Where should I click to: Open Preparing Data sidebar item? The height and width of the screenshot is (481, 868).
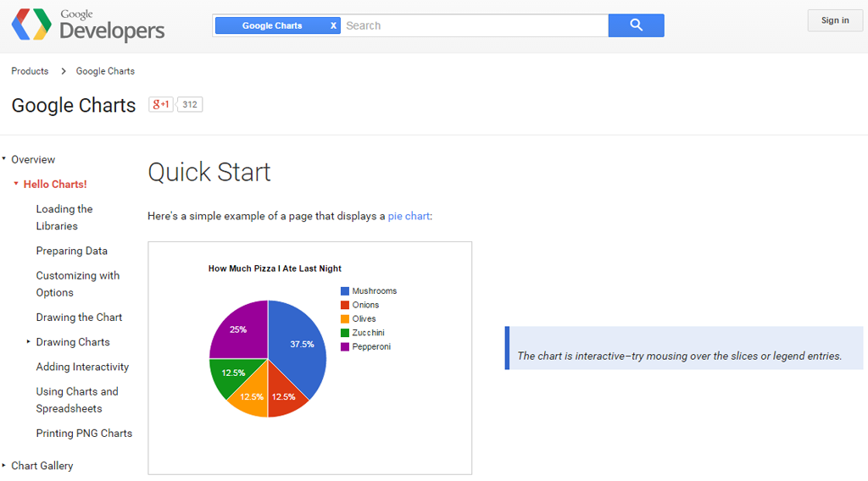(71, 251)
